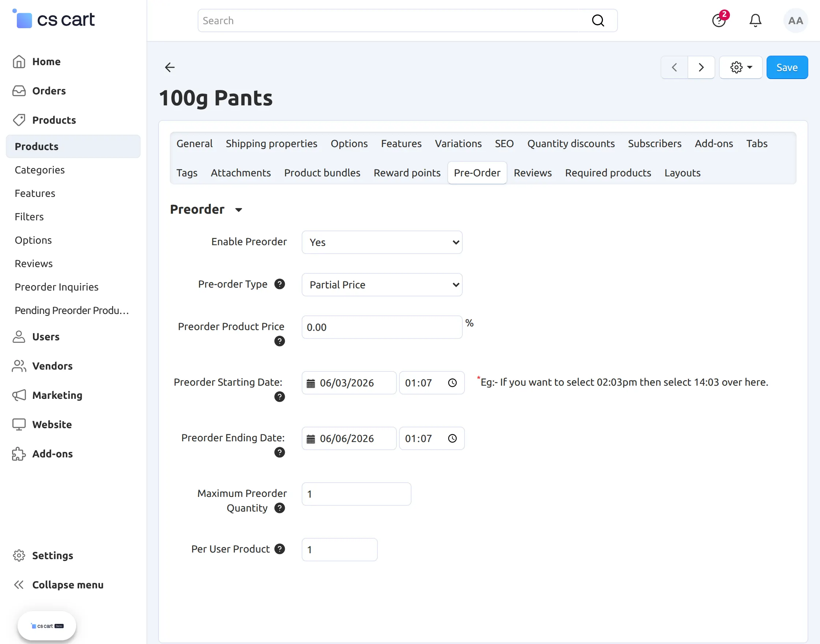
Task: Click the starting date 06/03/2026 field
Action: coord(349,383)
